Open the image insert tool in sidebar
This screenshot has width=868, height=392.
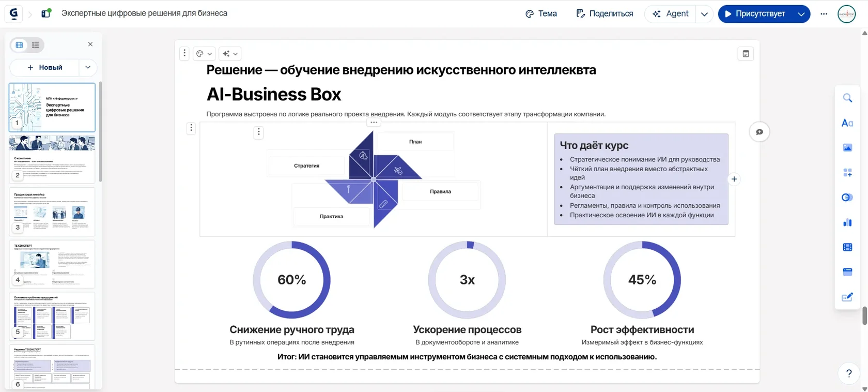tap(847, 148)
